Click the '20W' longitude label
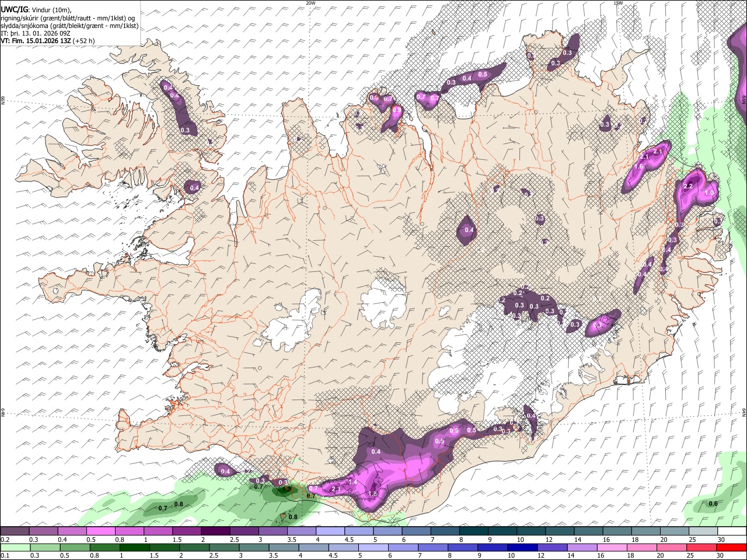Screen dimensions: 747x560 tap(311, 3)
